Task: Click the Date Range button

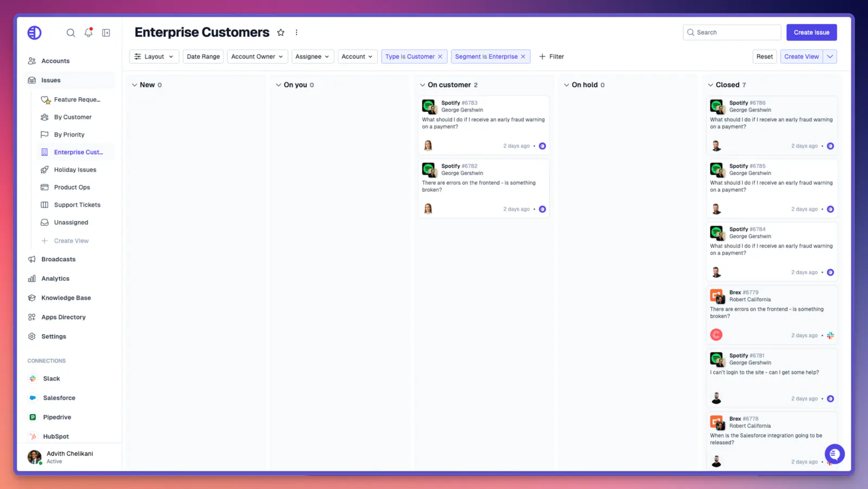Action: tap(203, 56)
